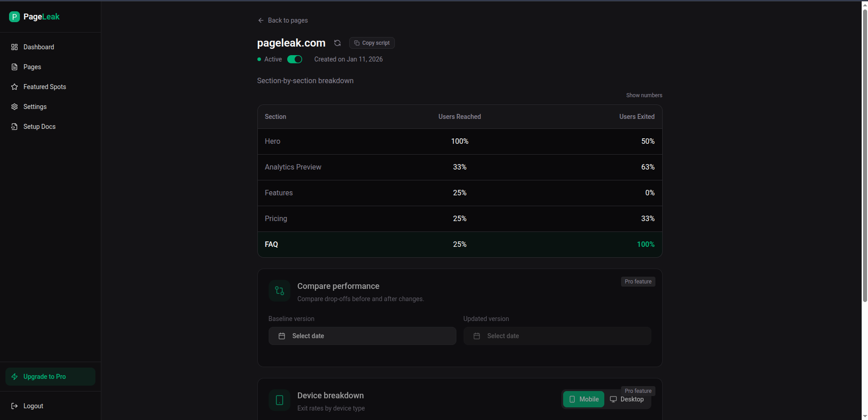Open the Baseline version date picker
This screenshot has width=868, height=420.
[362, 336]
